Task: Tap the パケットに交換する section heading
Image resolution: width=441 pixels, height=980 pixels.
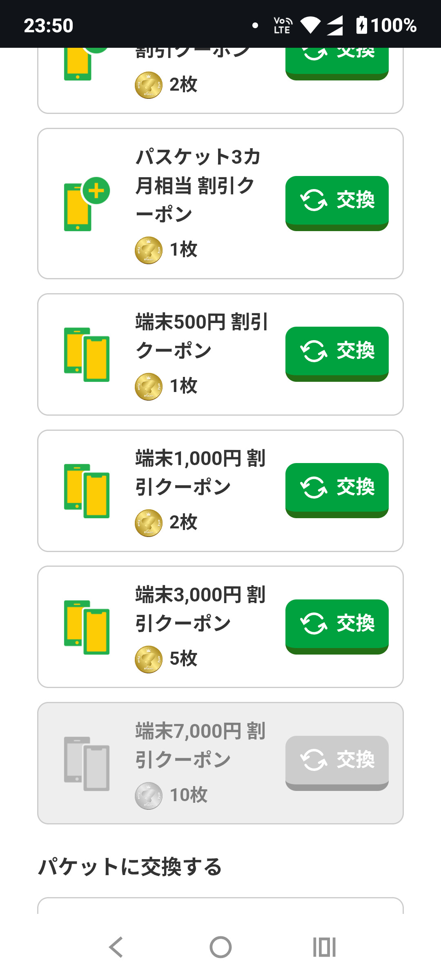Action: (x=130, y=866)
